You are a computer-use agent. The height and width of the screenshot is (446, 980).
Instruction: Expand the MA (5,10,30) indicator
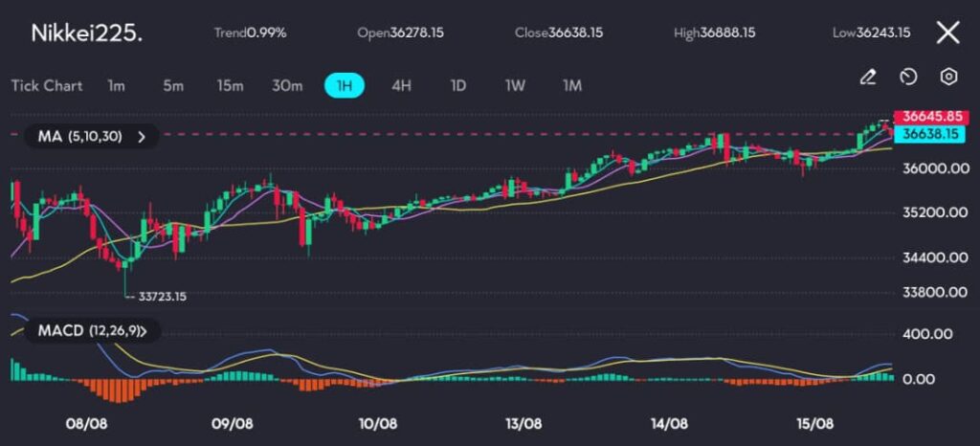tap(92, 137)
